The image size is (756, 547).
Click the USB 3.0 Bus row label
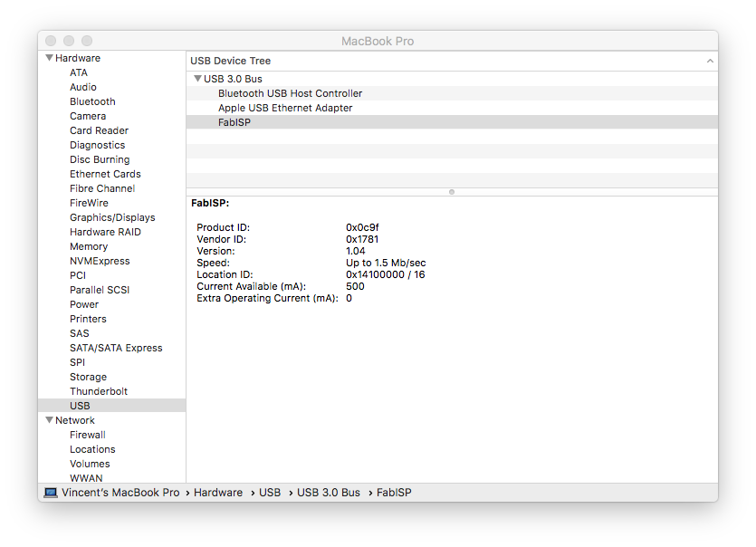coord(233,79)
